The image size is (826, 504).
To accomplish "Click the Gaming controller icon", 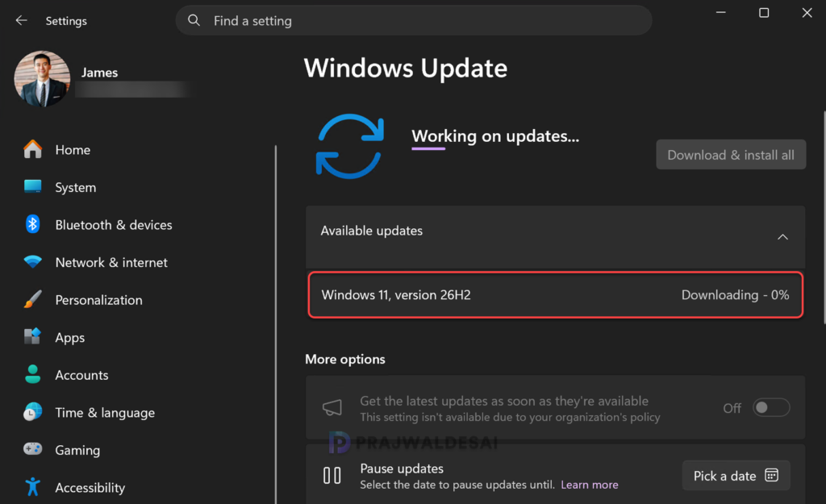I will click(32, 449).
